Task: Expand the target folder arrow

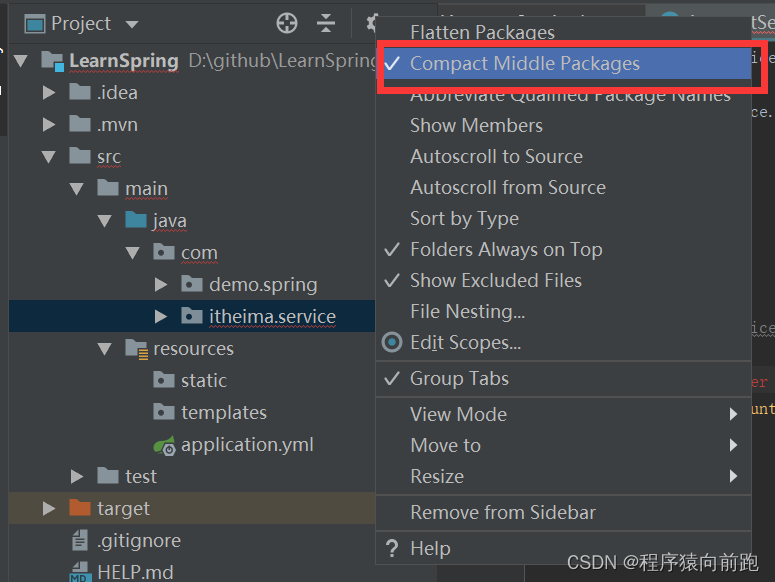Action: (48, 508)
